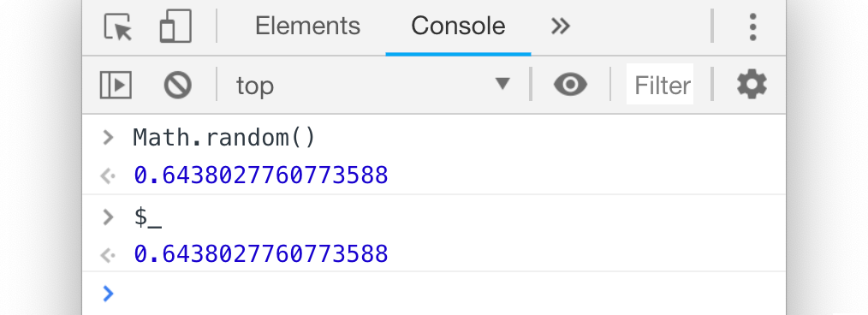Click the input chevron beside Math.random()
This screenshot has height=315, width=868.
click(108, 137)
